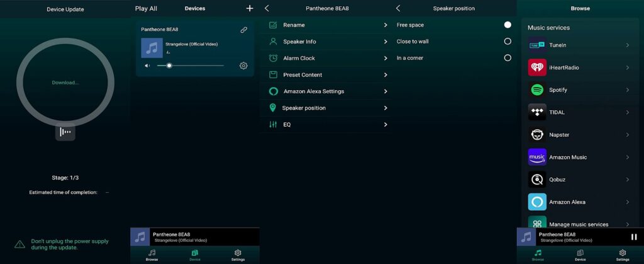Screen dimensions: 644x264
Task: Open the gear settings on device card
Action: click(243, 66)
